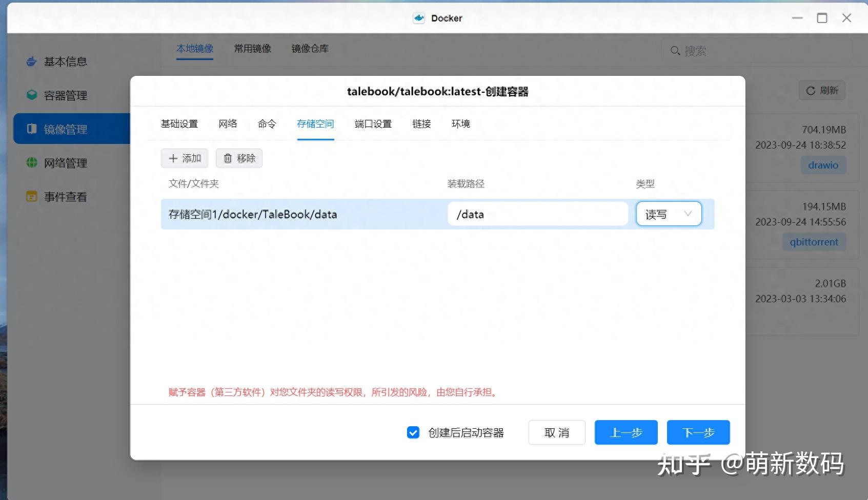The width and height of the screenshot is (868, 500).
Task: Open 事件查看 from the sidebar
Action: 66,196
